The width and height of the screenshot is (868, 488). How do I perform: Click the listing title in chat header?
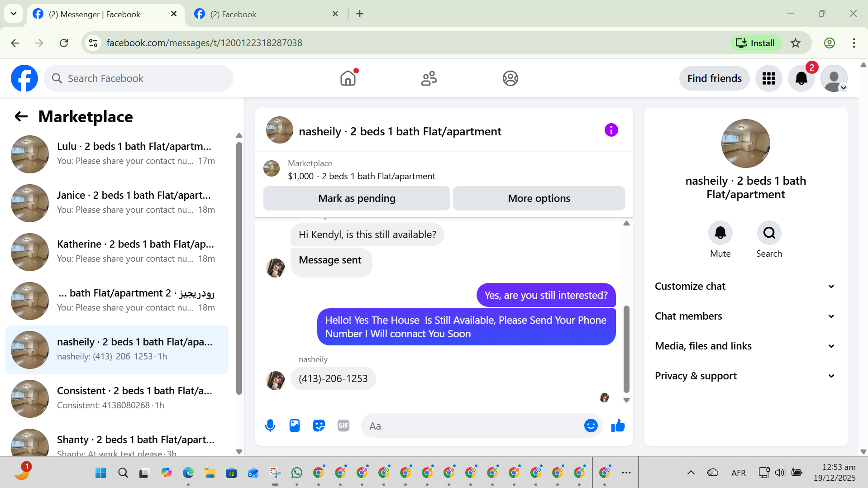click(x=400, y=131)
